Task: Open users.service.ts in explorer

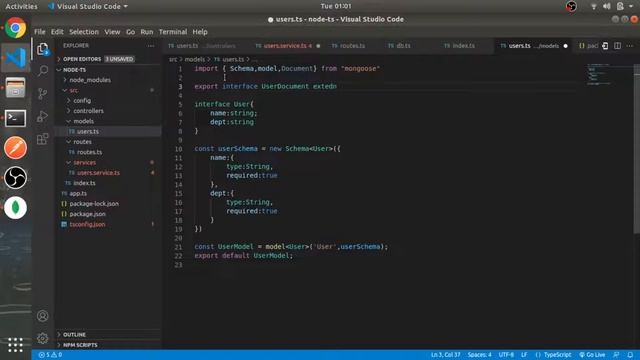Action: click(108, 173)
